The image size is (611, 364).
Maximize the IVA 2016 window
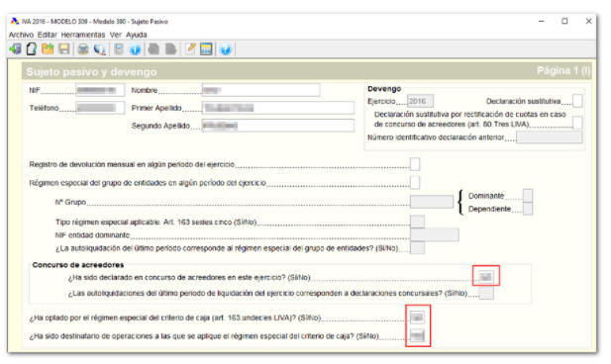(564, 21)
